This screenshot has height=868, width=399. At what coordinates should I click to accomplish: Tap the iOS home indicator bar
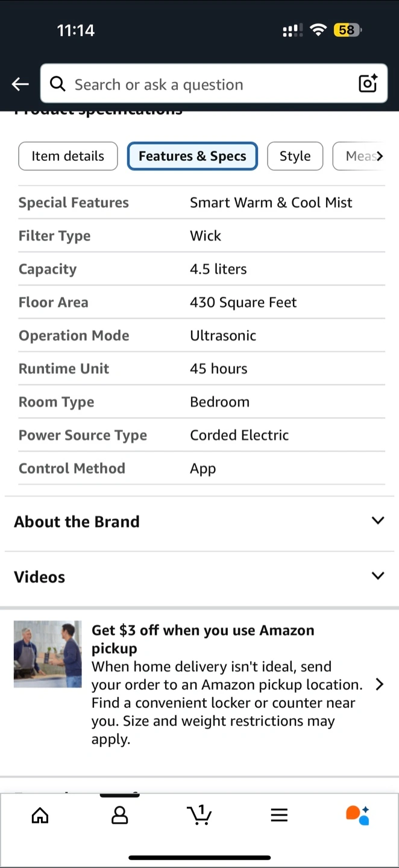pos(199,857)
